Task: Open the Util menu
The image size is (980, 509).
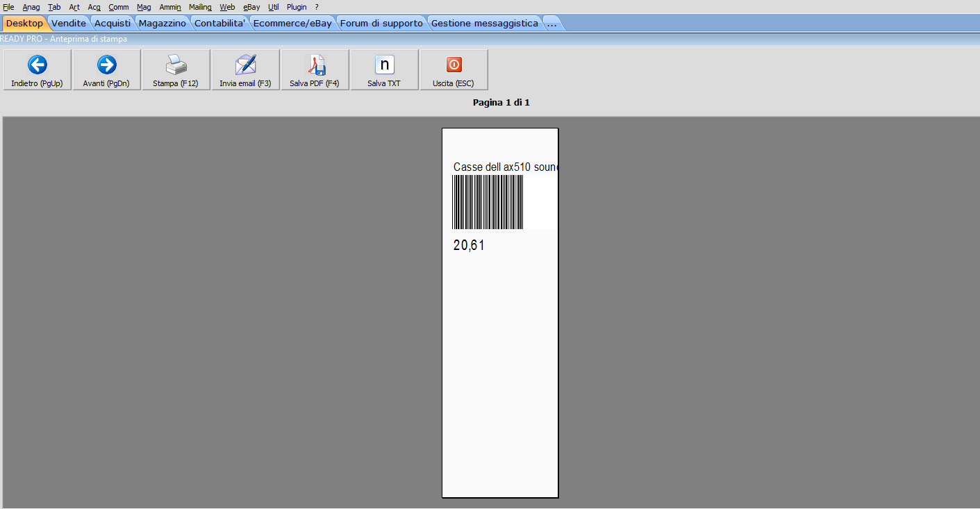Action: (x=274, y=7)
